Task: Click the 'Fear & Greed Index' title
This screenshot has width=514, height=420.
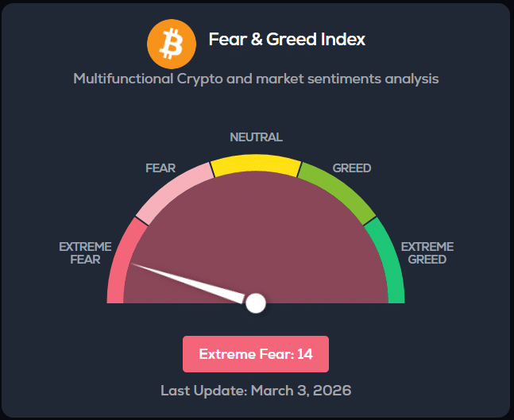Action: point(287,39)
